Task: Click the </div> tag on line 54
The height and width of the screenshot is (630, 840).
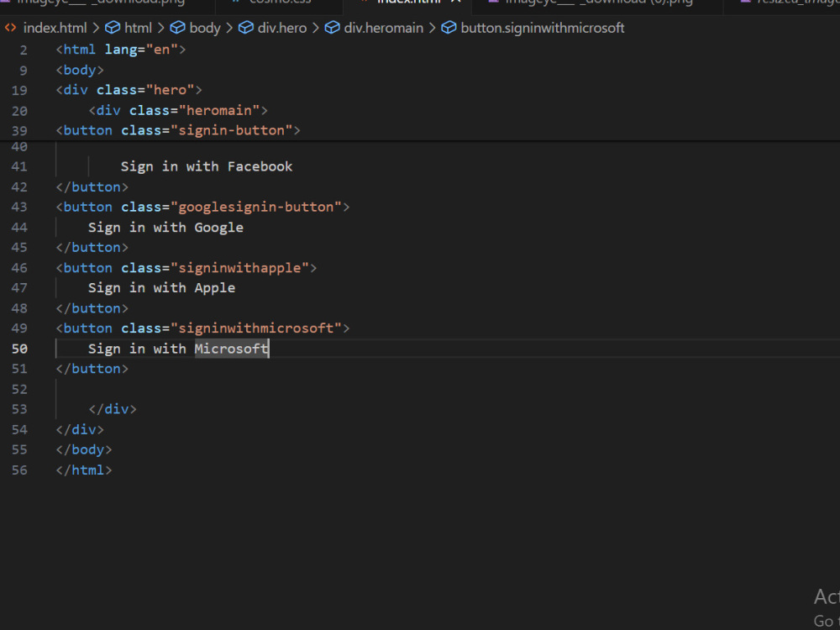Action: (x=80, y=429)
